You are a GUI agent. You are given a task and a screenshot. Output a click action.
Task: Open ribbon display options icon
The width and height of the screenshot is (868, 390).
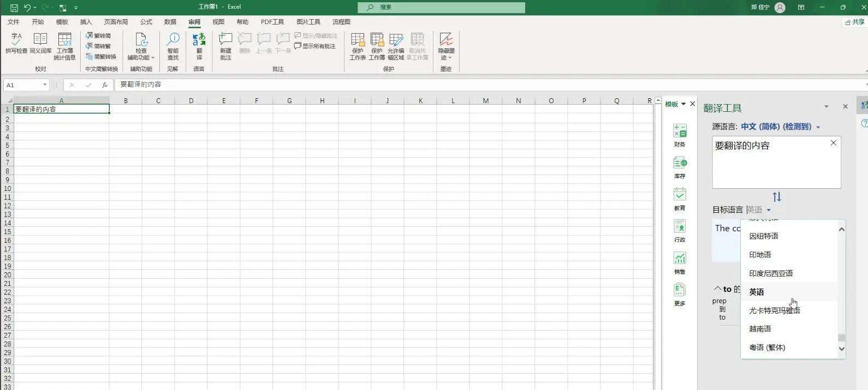pos(801,8)
